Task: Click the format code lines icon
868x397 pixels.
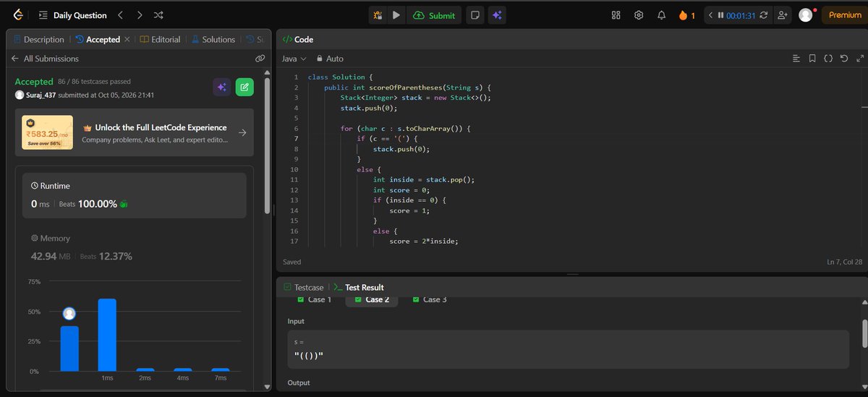Action: click(796, 59)
